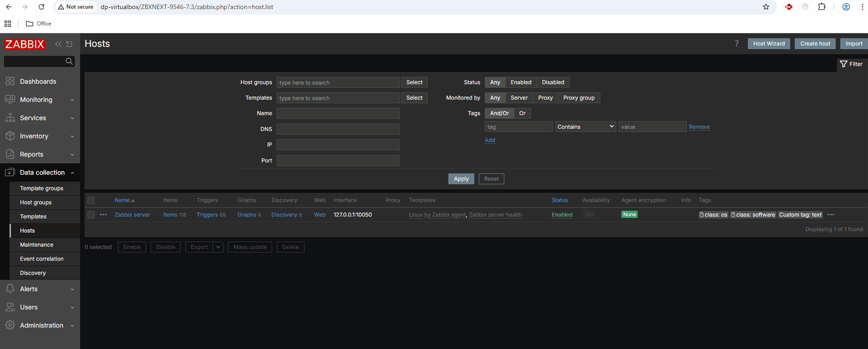Check the select-all hosts checkbox
This screenshot has height=349, width=868.
[91, 200]
